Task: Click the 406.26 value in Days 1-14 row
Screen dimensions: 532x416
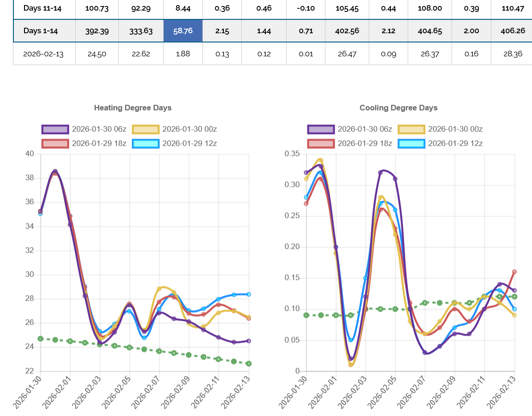Action: pyautogui.click(x=512, y=31)
